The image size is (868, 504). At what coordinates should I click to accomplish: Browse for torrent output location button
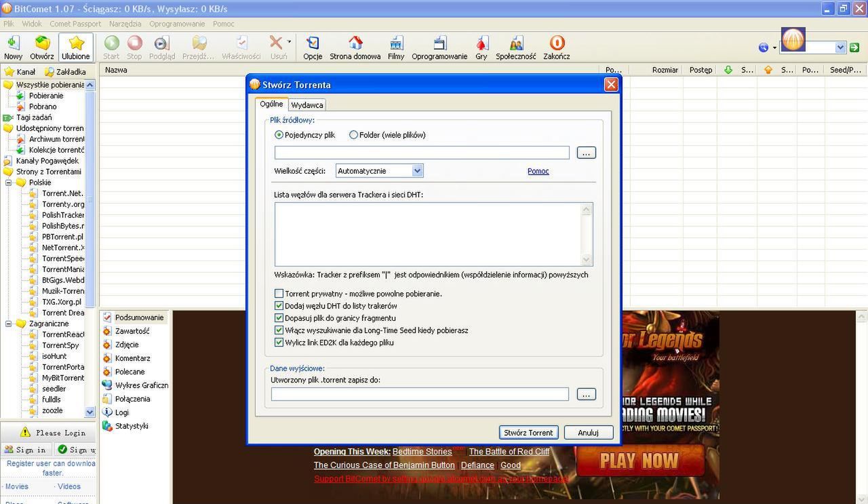pyautogui.click(x=586, y=394)
